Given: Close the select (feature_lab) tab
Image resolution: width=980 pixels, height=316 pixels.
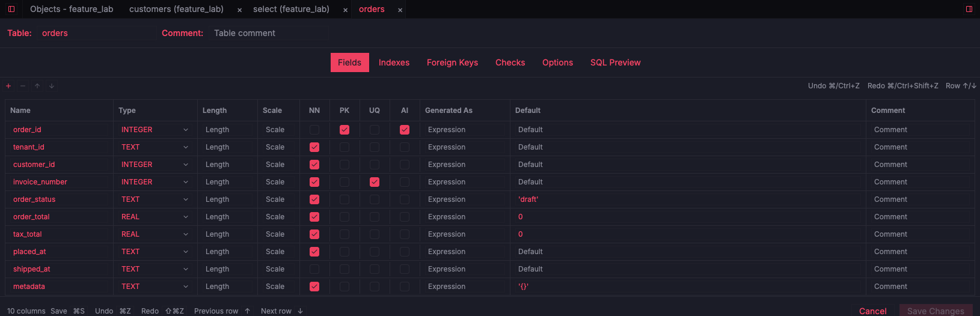Looking at the screenshot, I should (345, 10).
